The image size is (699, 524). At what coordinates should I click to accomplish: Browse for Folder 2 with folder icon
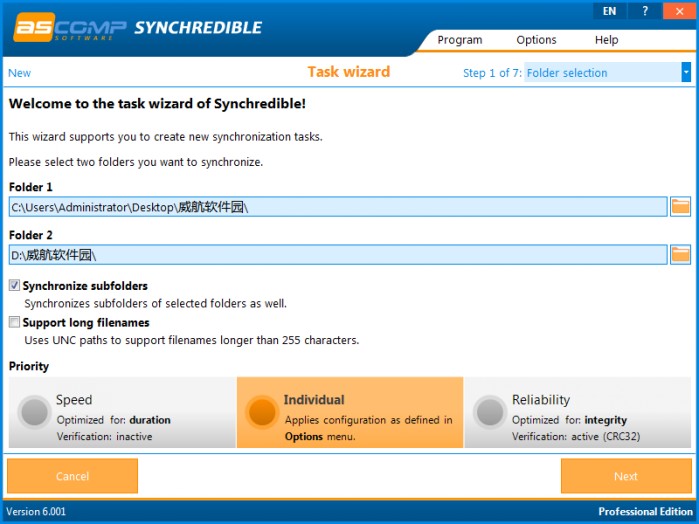[x=680, y=255]
